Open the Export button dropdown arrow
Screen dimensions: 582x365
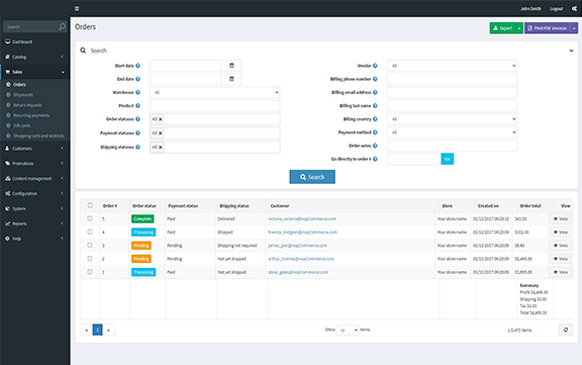519,28
